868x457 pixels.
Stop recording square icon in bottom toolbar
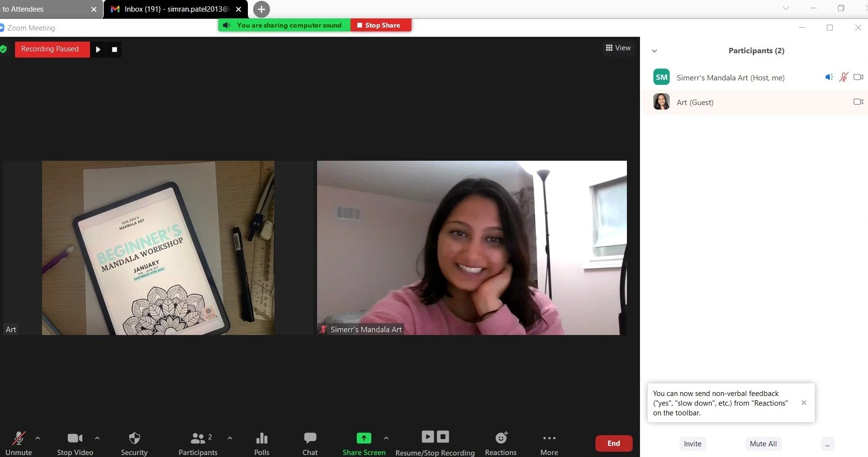[x=443, y=436]
